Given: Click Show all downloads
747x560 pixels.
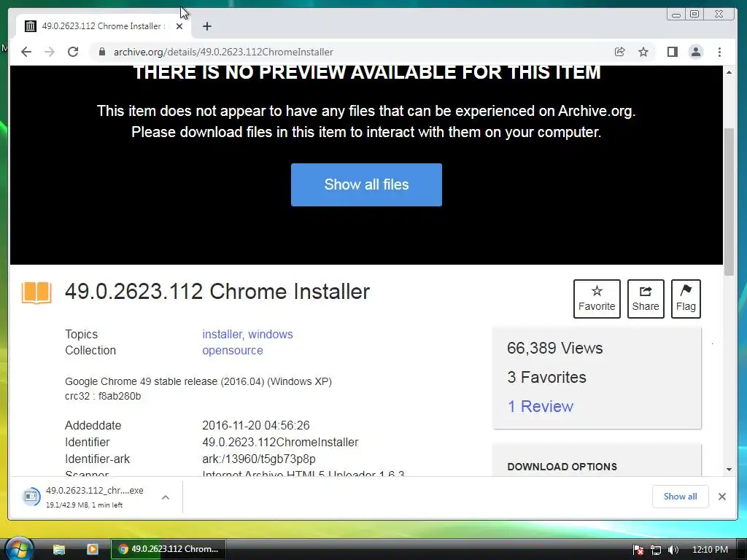Looking at the screenshot, I should [681, 497].
